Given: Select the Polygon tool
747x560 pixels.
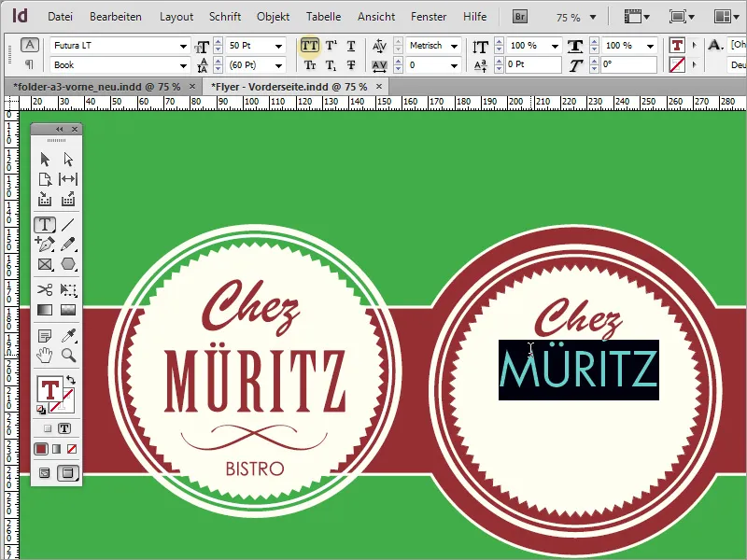Looking at the screenshot, I should tap(68, 264).
